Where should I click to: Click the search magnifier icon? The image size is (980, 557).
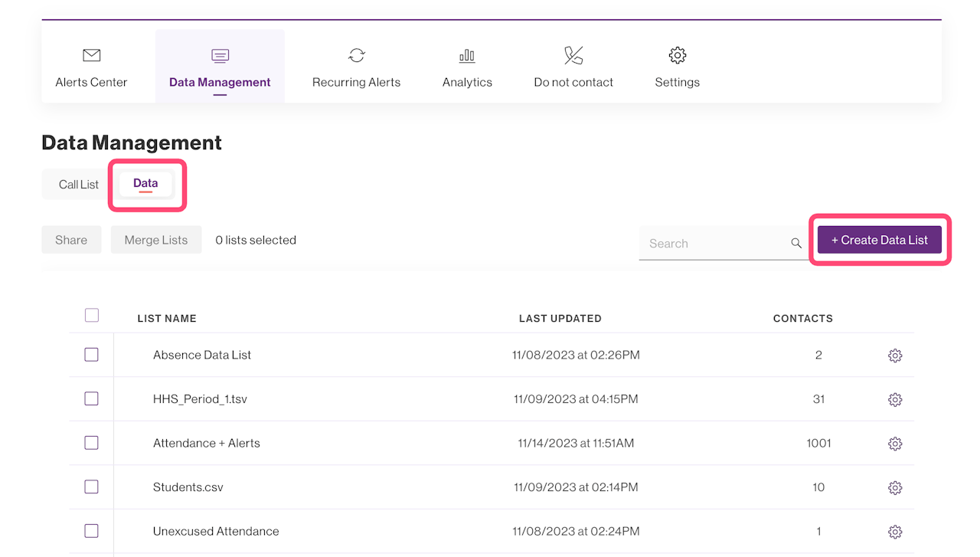click(796, 244)
